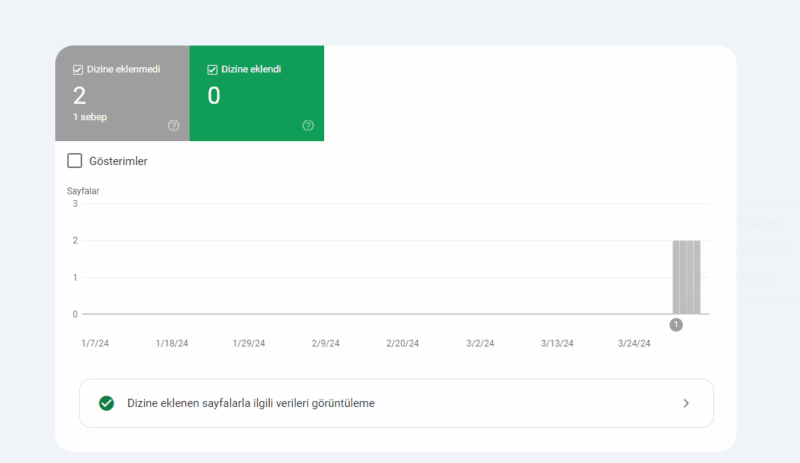Enable the Gösterimler checkbox
This screenshot has height=463, width=800.
75,161
